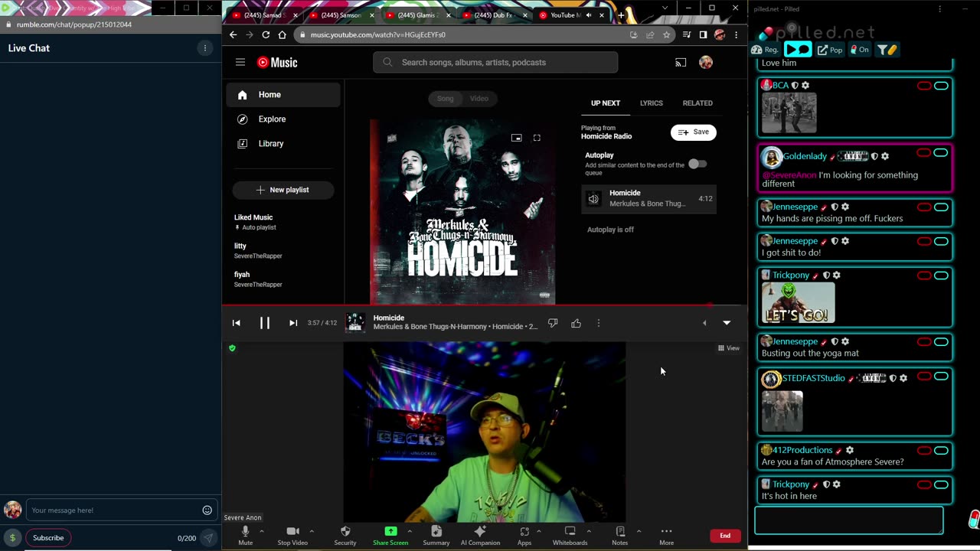Open the YouTube Music account avatar
The width and height of the screenshot is (980, 551).
pos(706,63)
